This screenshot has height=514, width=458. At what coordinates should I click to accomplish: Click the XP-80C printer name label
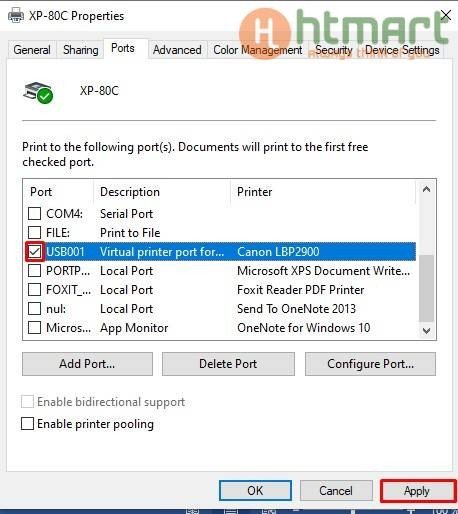[x=99, y=91]
